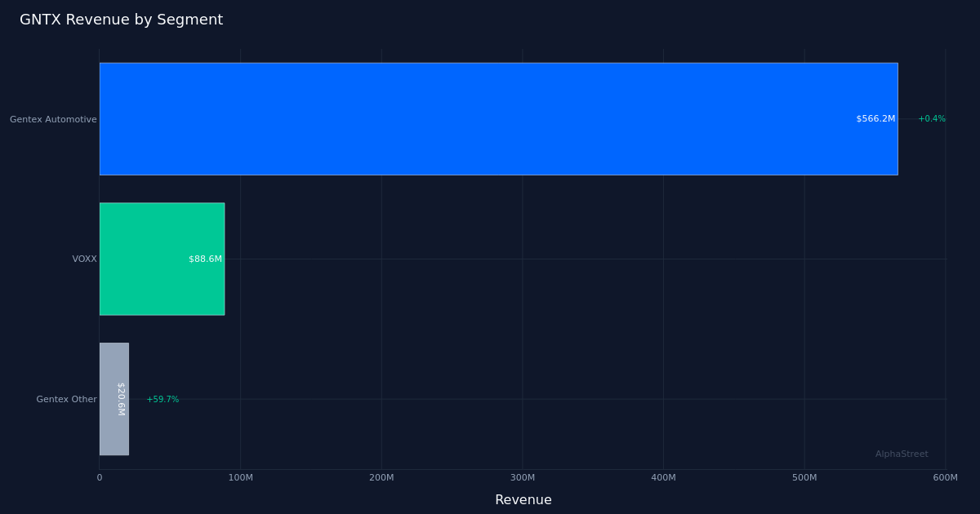Click the Gentex Automotive axis label

coord(53,120)
